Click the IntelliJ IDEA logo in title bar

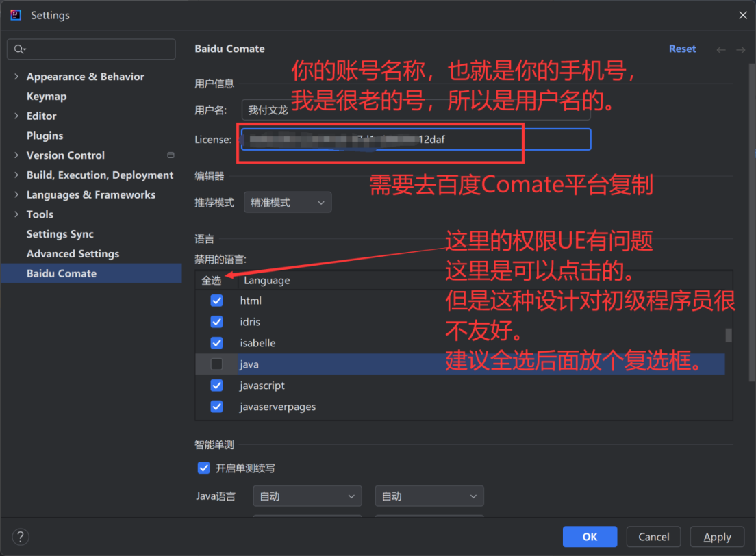(16, 16)
